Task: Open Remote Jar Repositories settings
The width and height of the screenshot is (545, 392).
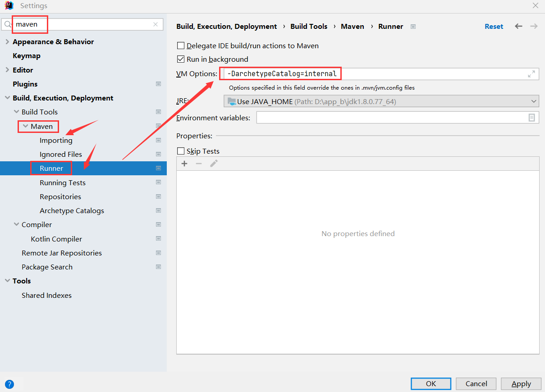Action: [x=62, y=253]
